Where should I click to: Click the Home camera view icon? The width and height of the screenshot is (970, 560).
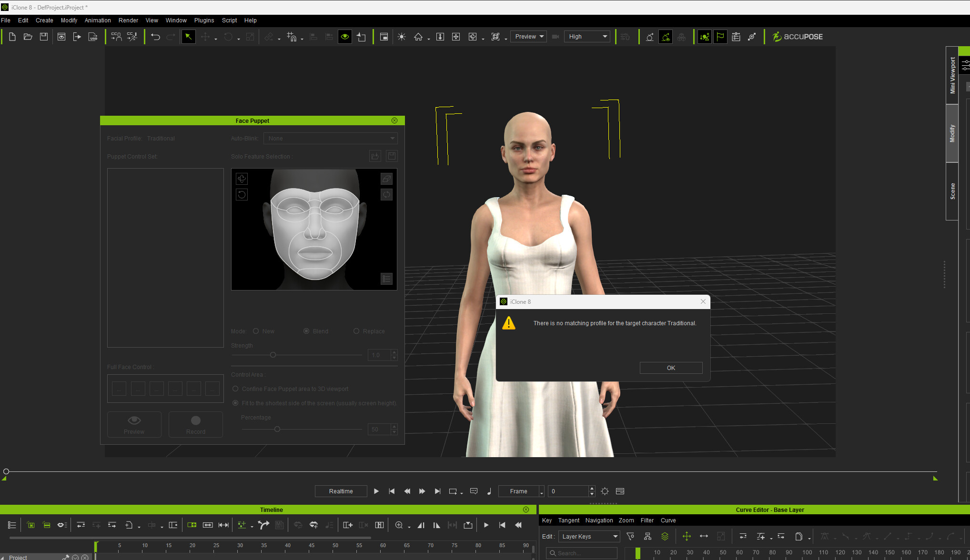coord(418,37)
